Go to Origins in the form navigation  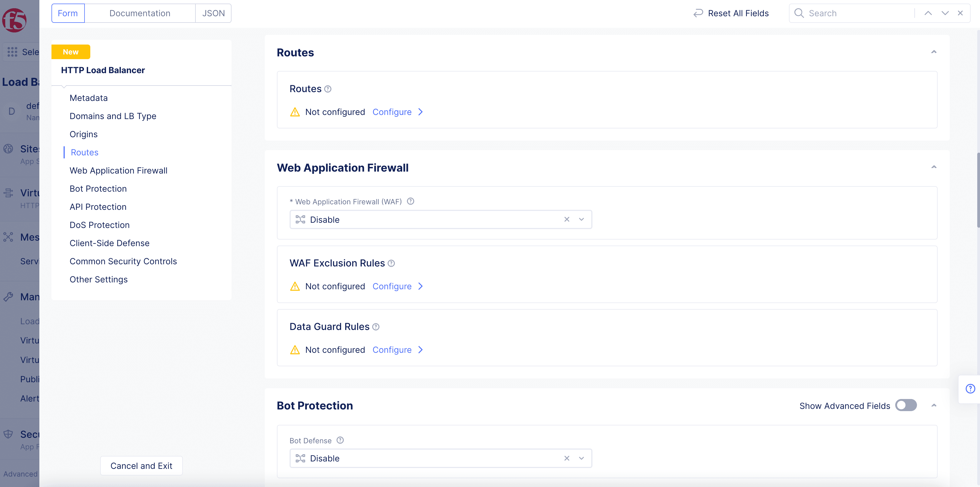pyautogui.click(x=83, y=134)
